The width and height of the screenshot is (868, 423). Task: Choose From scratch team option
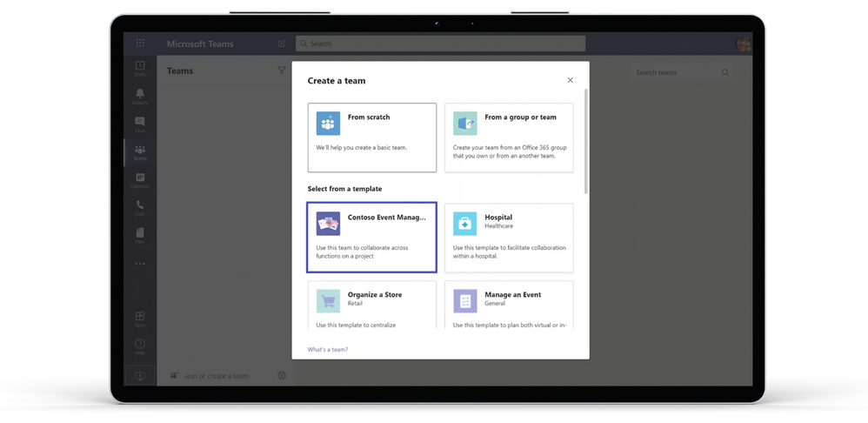coord(372,138)
